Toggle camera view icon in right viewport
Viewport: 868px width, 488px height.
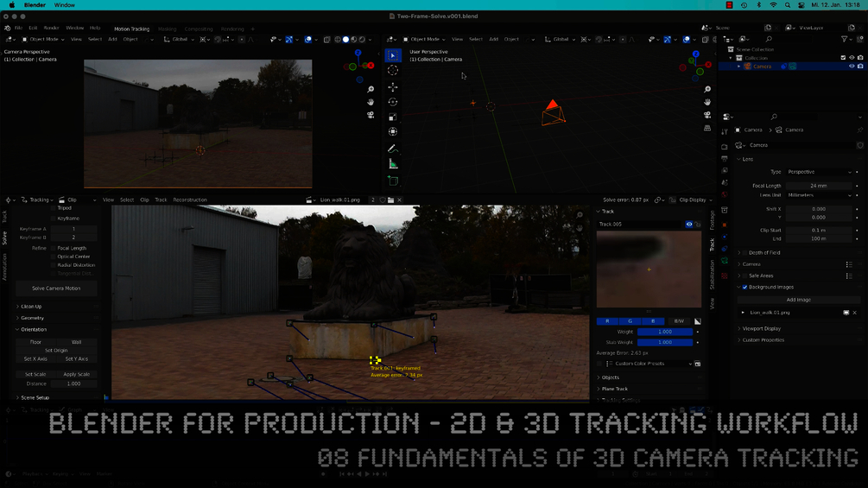point(706,115)
